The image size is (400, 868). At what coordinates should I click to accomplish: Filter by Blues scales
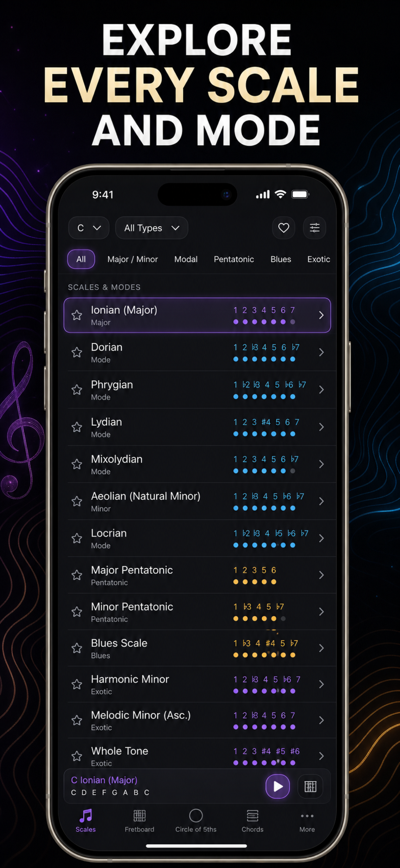tap(281, 259)
